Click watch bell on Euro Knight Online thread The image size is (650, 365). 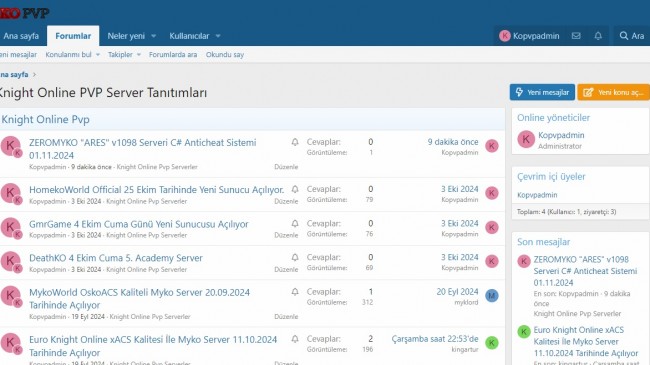coord(295,339)
